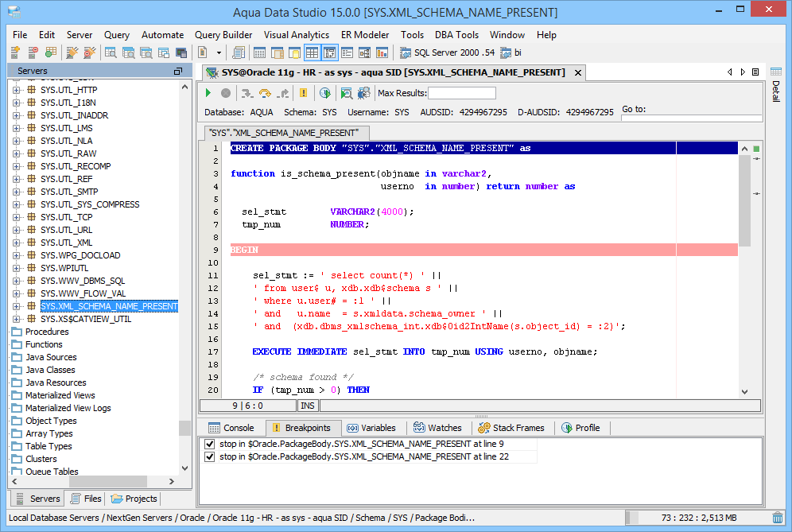Click the Servers tree horizontal scrollbar thumb

tap(108, 481)
